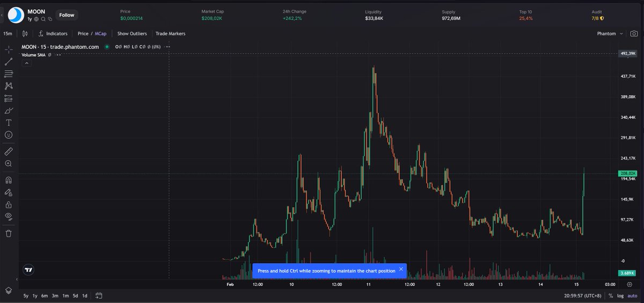Click the 24h Change +242,2% value
Screen dimensions: 644x303
[292, 18]
